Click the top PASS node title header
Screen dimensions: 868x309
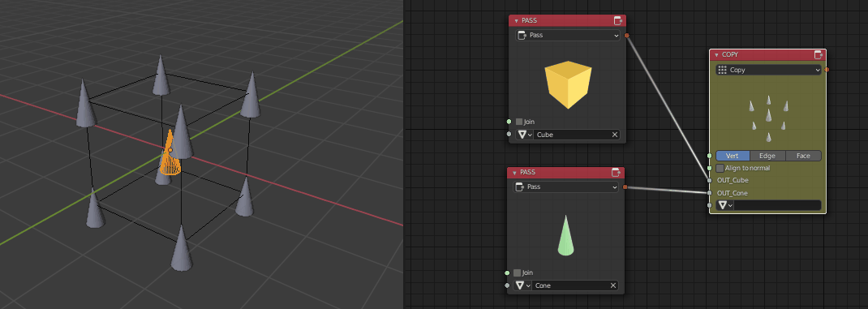tap(567, 21)
